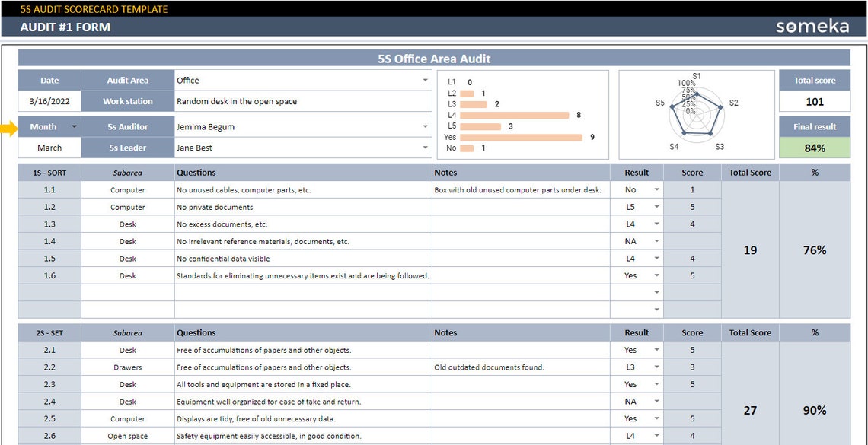
Task: Open the Audit Area dropdown showing Office
Action: tap(426, 80)
